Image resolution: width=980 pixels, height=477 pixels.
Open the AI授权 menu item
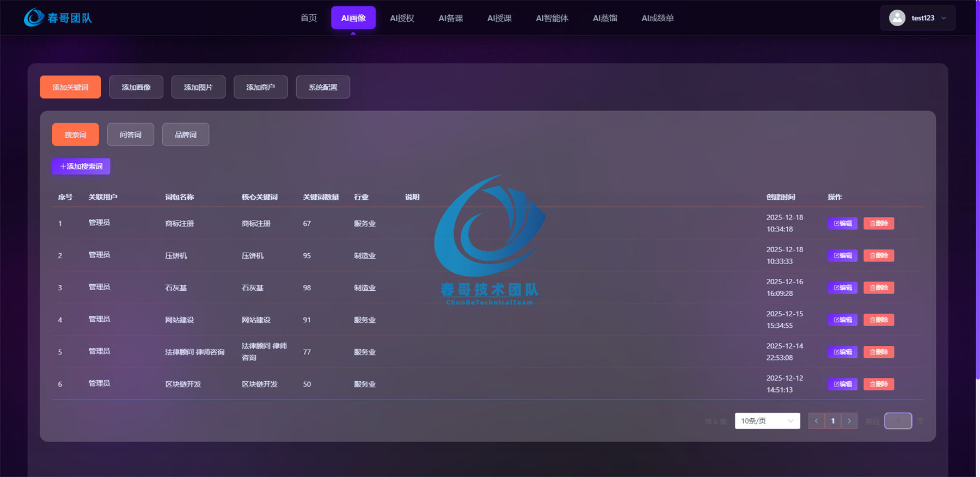(402, 18)
